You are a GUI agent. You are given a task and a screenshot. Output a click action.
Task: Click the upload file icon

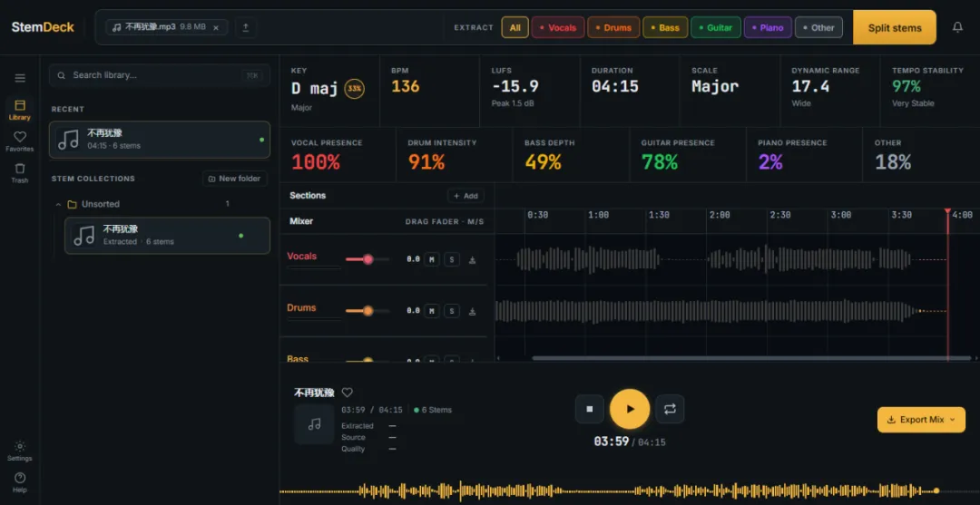tap(246, 27)
